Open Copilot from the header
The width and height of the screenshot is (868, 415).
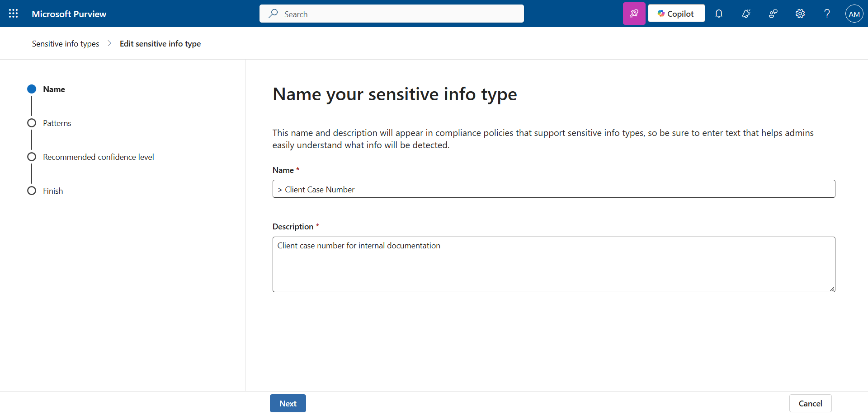pyautogui.click(x=676, y=14)
